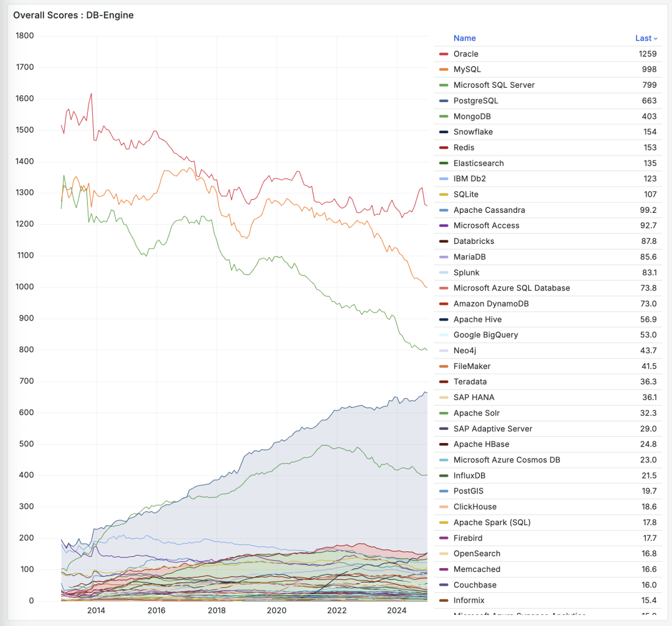Select the SQLite legend color swatch
672x626 pixels.
tap(444, 195)
